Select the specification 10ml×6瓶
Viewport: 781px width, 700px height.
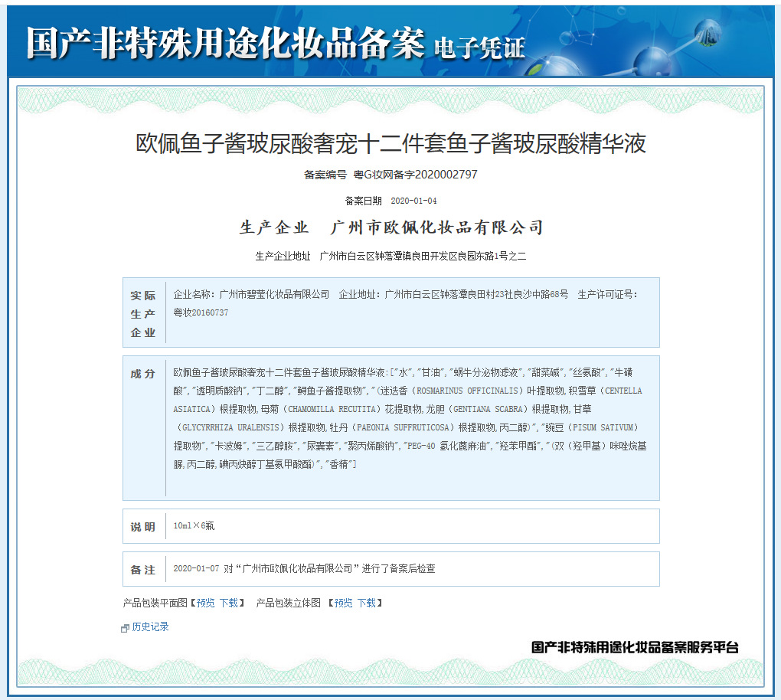[x=194, y=525]
